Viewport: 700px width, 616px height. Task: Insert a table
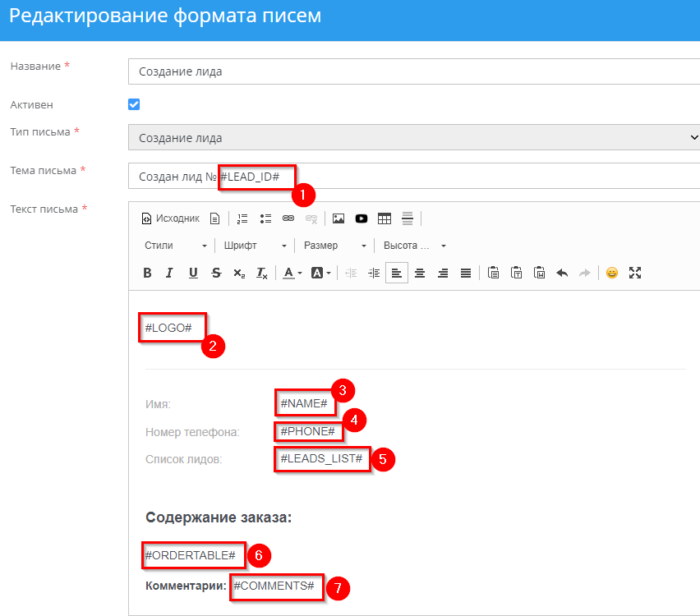pos(385,218)
